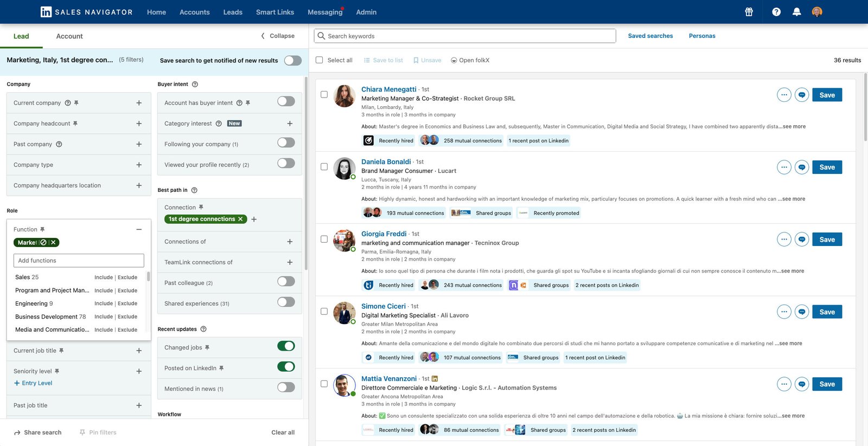Focus the Search keywords field
Image resolution: width=868 pixels, height=446 pixels.
pos(465,36)
